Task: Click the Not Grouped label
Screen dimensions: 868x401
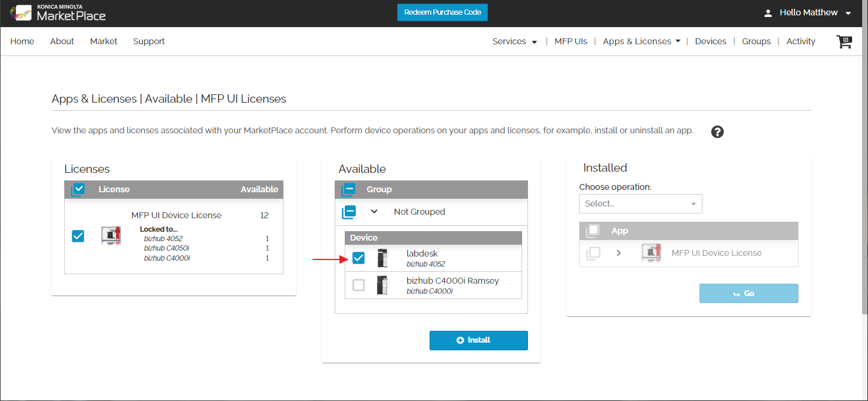Action: (x=420, y=212)
